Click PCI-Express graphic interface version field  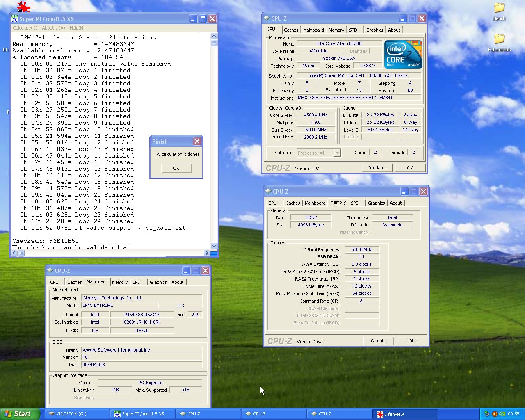click(150, 383)
